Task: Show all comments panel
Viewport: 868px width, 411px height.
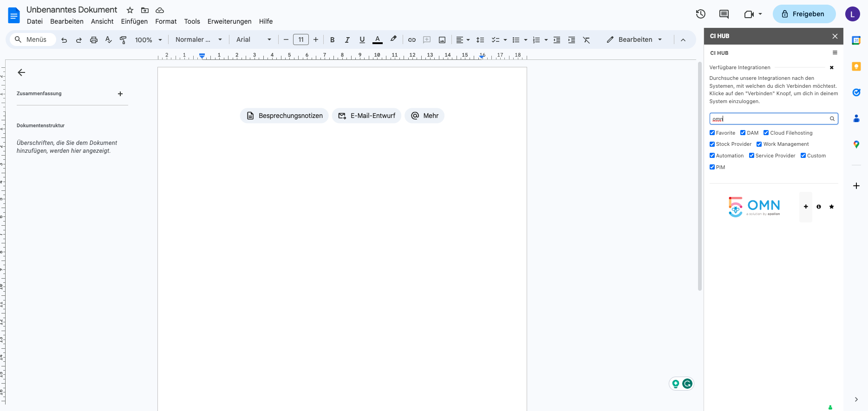Action: pyautogui.click(x=724, y=14)
